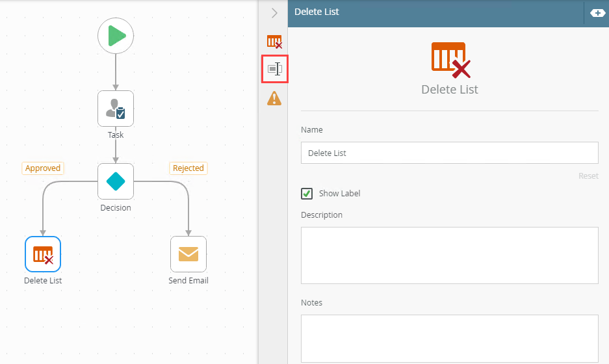This screenshot has height=364, width=609.
Task: Select the Delete List step on canvas
Action: 43,254
